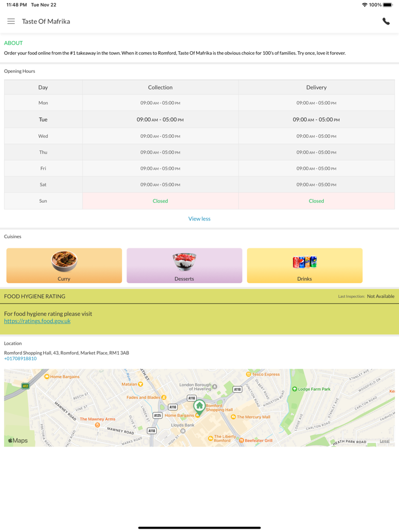This screenshot has width=399, height=532.
Task: Tap The Mawney Arms marker
Action: 97,425
